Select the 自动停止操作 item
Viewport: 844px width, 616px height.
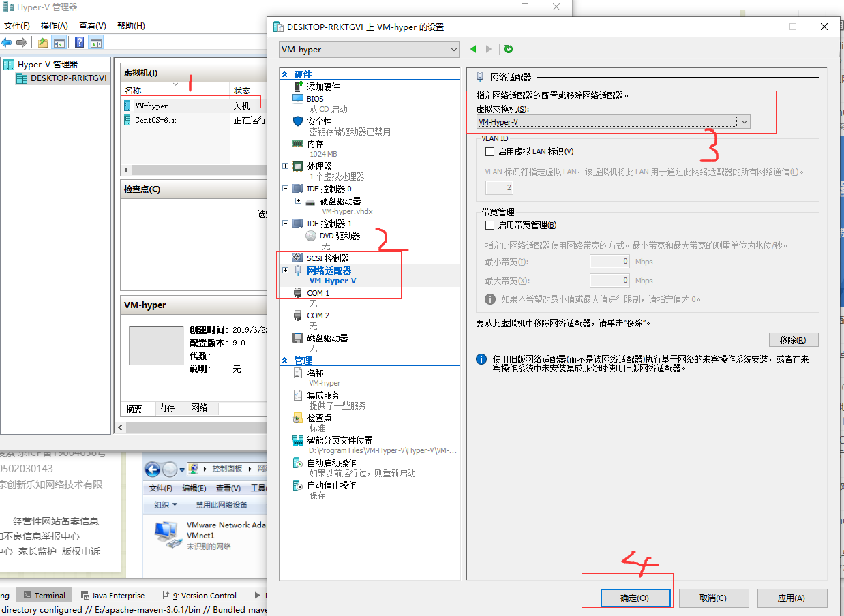(x=331, y=485)
